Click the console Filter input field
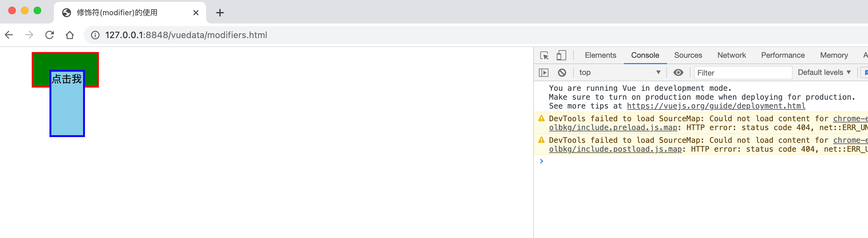 point(743,72)
